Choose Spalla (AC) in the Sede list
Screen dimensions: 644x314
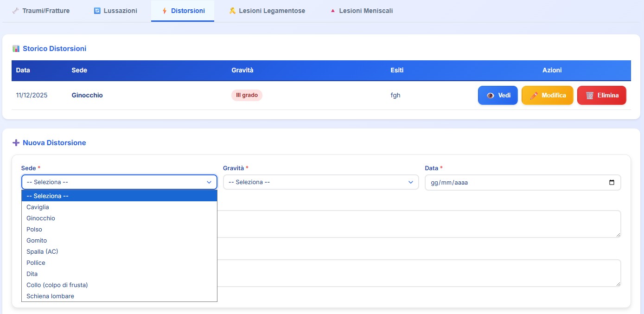[x=42, y=251]
